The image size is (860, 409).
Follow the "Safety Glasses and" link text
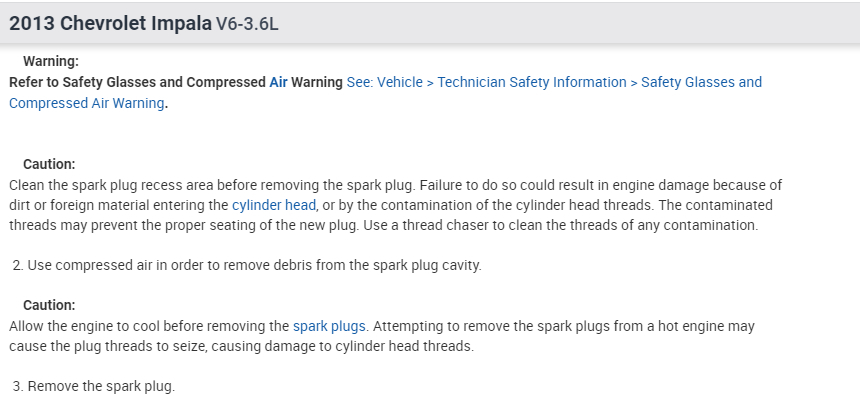(x=701, y=82)
